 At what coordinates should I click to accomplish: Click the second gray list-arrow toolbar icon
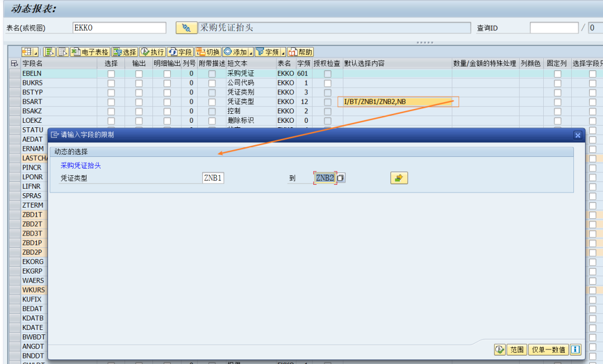(63, 52)
